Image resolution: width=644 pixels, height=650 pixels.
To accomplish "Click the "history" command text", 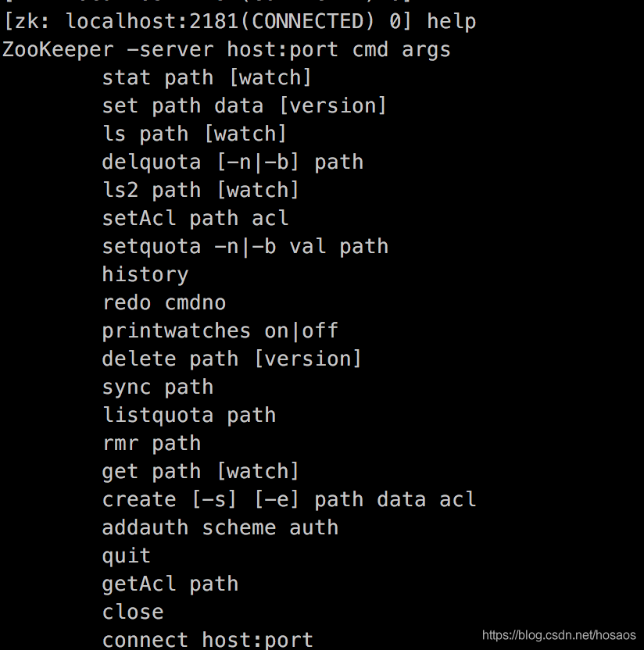I will [x=145, y=274].
